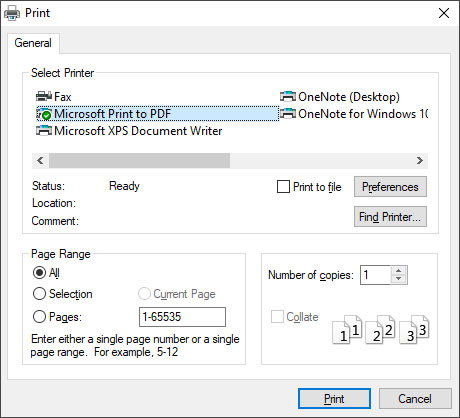Click the printer list scroll left arrow
The height and width of the screenshot is (418, 460).
pyautogui.click(x=40, y=161)
